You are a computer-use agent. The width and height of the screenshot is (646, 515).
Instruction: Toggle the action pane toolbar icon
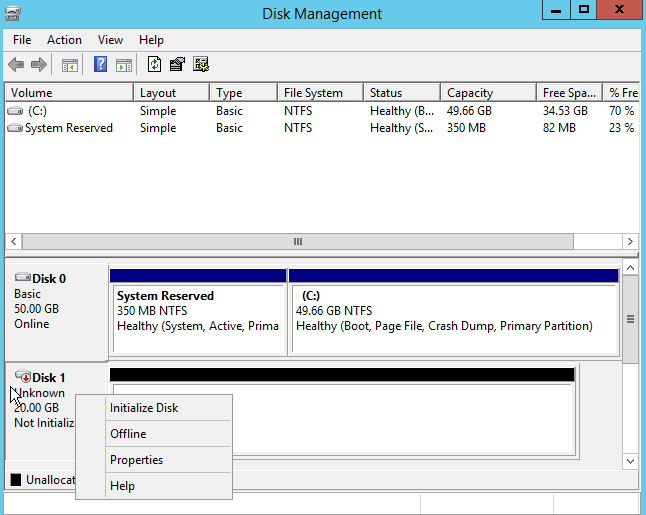[124, 65]
